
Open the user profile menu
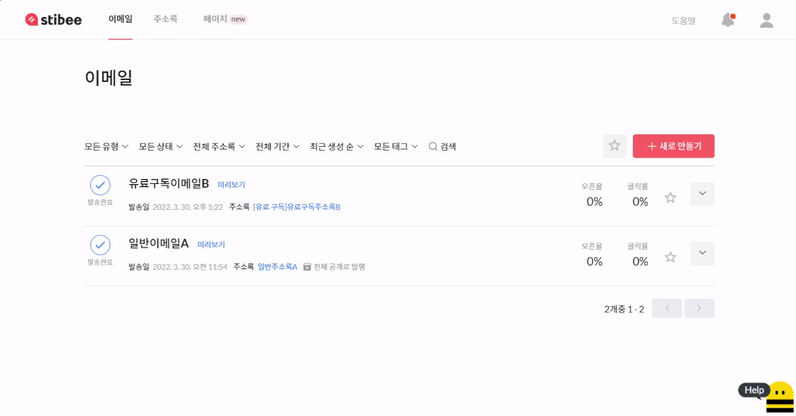(766, 20)
